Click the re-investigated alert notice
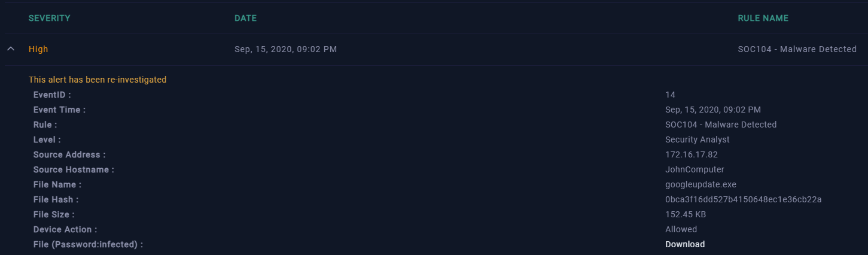Viewport: 868px width, 255px height. pos(98,80)
